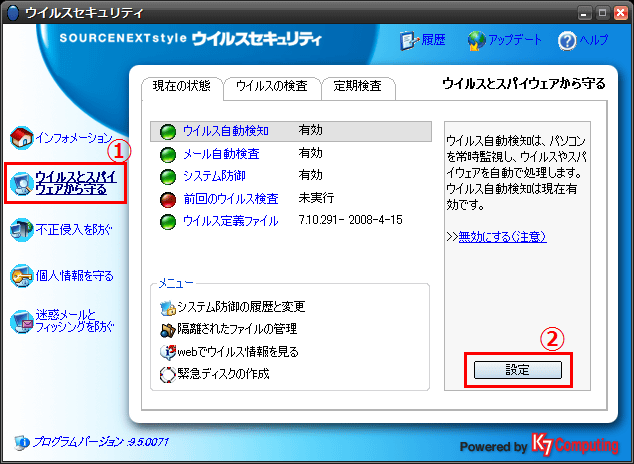Click red status light beside 前回のウイルス検査

pos(168,199)
